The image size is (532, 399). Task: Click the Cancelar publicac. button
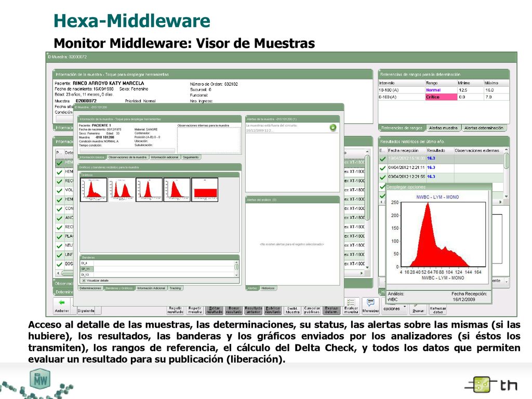click(312, 310)
